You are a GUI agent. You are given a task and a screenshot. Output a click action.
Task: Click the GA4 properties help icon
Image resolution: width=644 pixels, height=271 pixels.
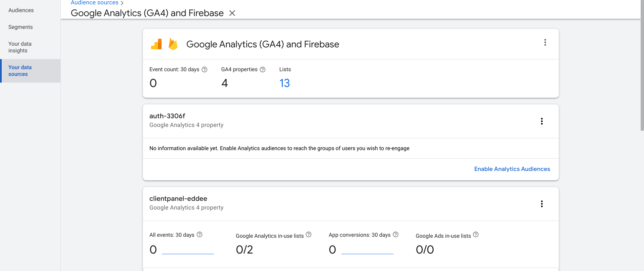point(263,70)
